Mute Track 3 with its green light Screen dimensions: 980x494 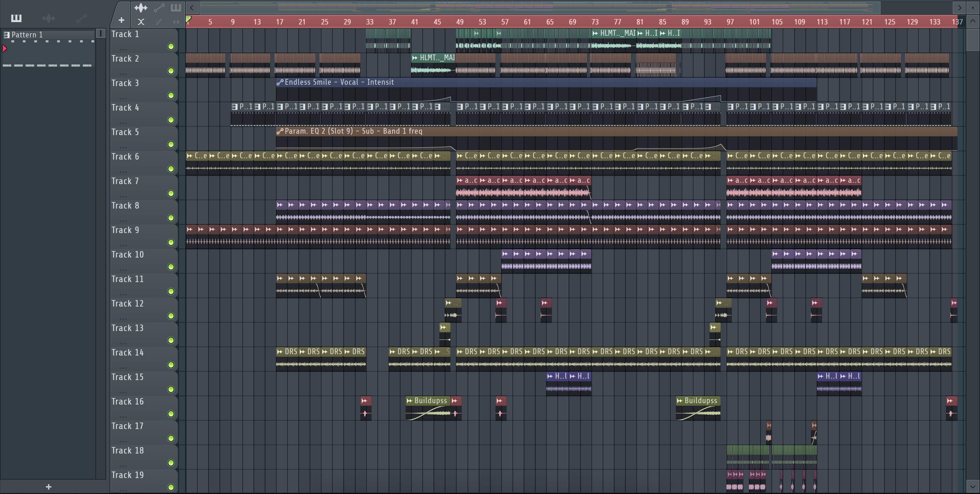point(171,96)
